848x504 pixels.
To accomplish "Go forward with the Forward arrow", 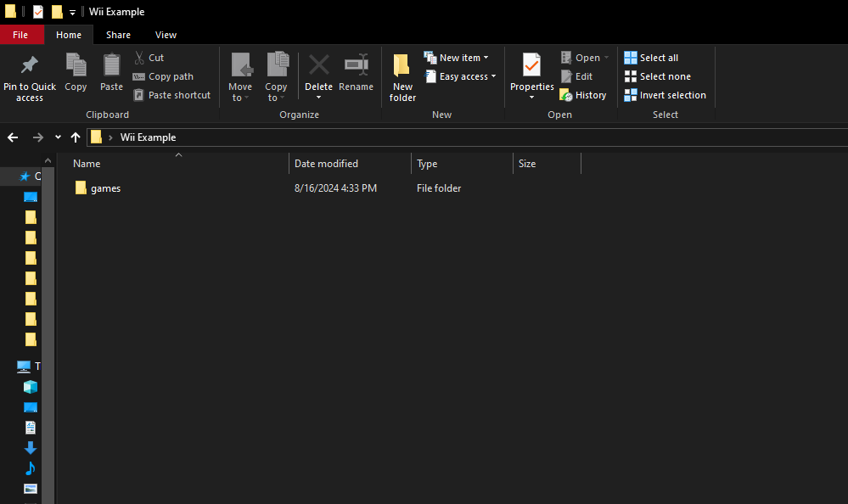I will click(x=38, y=137).
